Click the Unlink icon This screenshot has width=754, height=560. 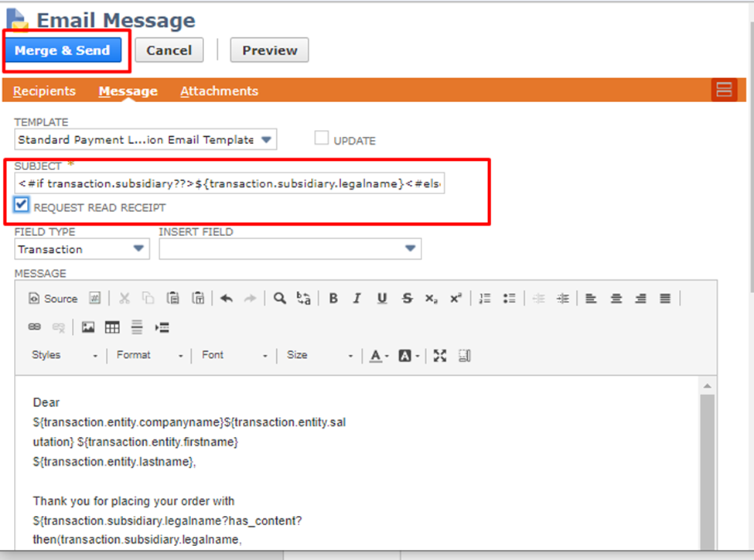tap(59, 327)
